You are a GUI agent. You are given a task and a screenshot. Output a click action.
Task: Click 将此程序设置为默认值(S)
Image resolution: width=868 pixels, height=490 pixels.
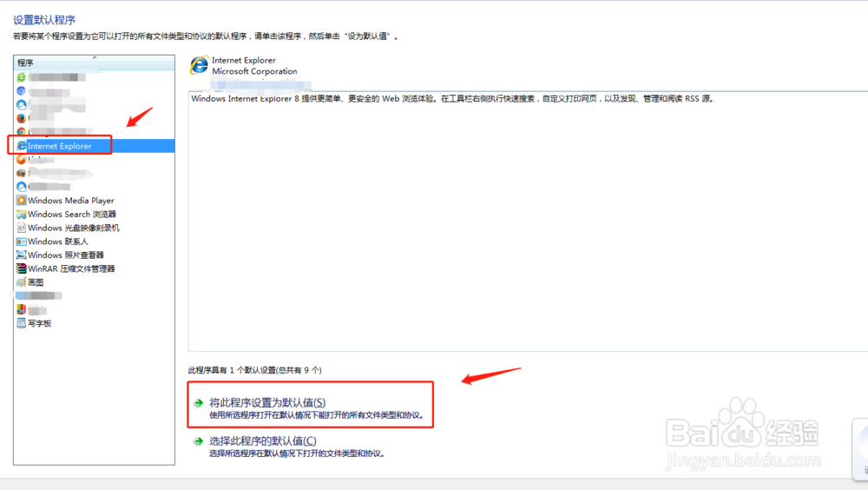click(x=267, y=403)
